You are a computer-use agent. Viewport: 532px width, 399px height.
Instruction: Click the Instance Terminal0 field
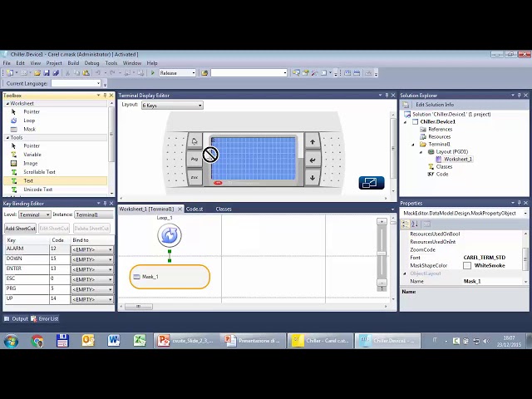point(94,214)
